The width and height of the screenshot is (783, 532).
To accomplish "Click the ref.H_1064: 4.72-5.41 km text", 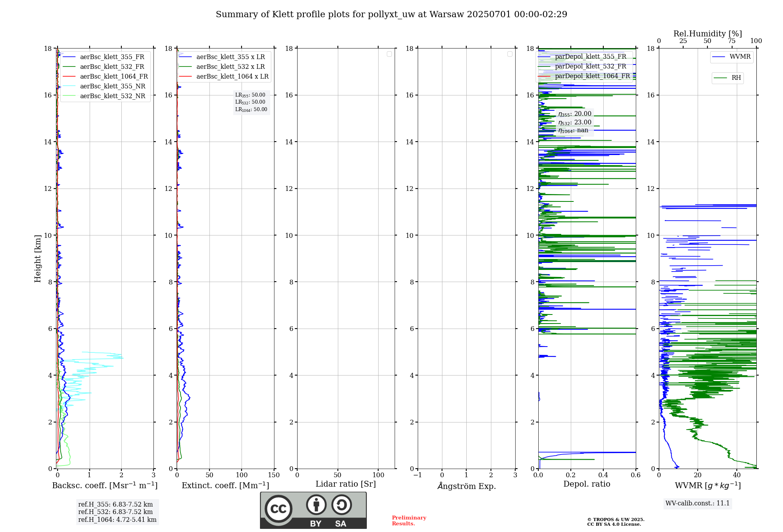I will coord(117,519).
